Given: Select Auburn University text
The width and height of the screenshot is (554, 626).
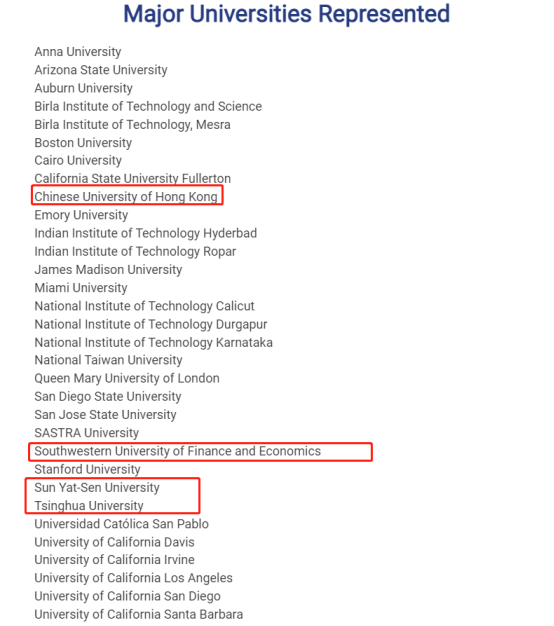Looking at the screenshot, I should (x=83, y=88).
